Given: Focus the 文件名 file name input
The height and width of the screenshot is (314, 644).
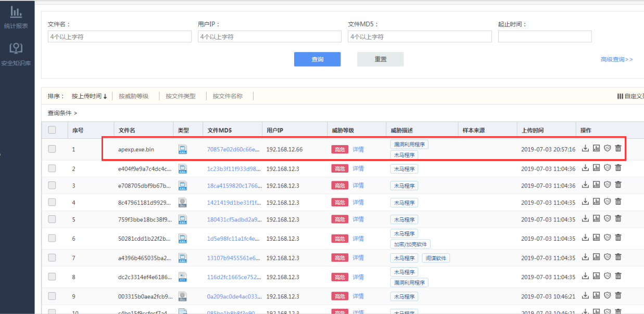Looking at the screenshot, I should (x=120, y=36).
